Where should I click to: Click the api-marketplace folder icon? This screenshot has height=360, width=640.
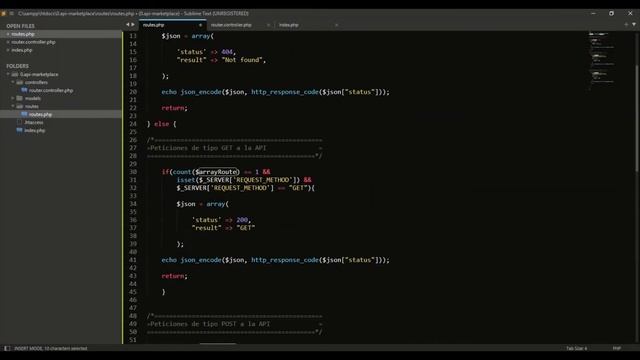tap(15, 74)
